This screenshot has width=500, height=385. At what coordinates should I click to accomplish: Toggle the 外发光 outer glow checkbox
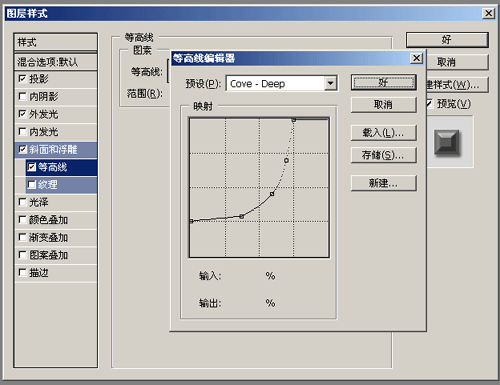pyautogui.click(x=22, y=114)
